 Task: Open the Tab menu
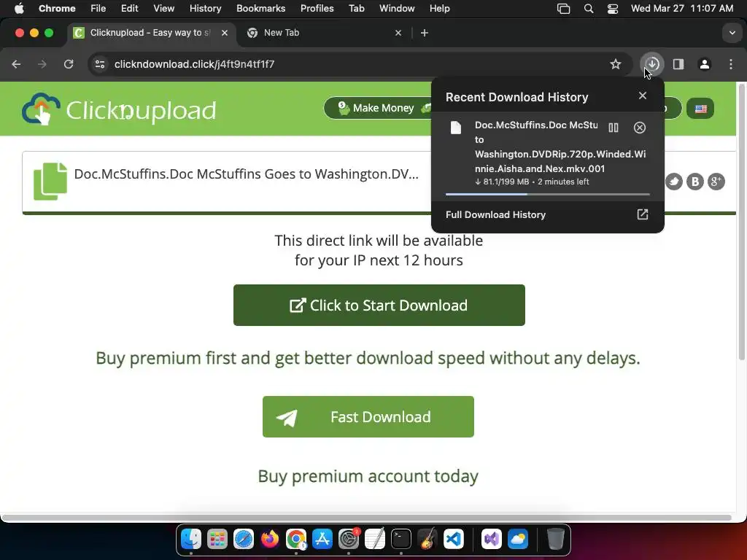(356, 8)
